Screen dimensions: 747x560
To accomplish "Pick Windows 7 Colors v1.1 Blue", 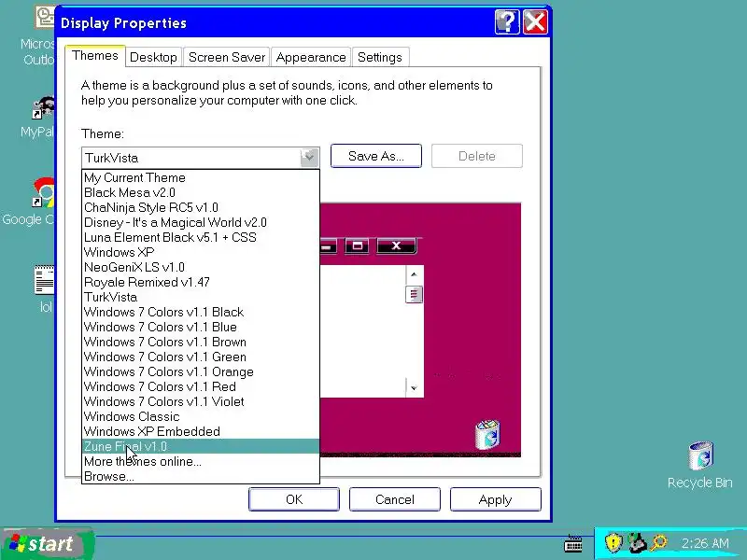I will 201,327.
